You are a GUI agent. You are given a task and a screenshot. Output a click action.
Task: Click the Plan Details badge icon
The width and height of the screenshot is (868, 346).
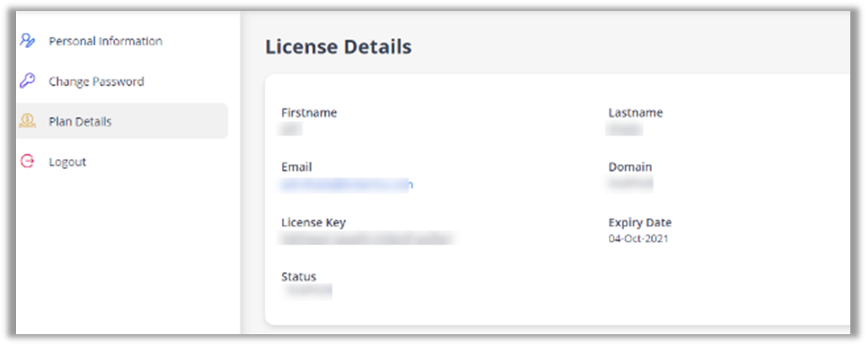click(28, 121)
